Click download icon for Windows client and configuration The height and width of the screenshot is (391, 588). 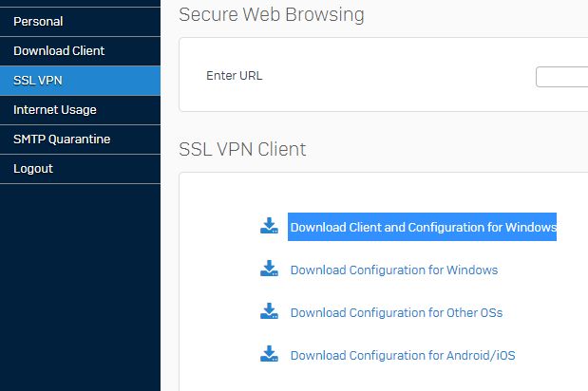(269, 226)
